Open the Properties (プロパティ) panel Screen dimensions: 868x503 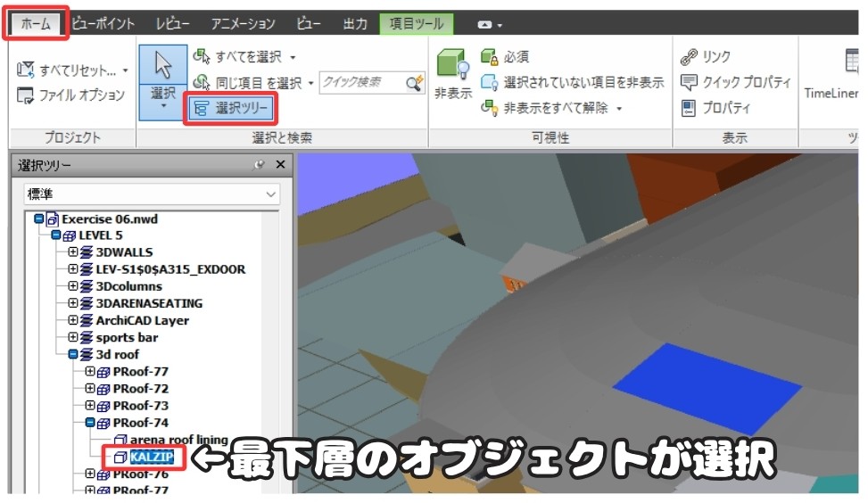pyautogui.click(x=716, y=108)
